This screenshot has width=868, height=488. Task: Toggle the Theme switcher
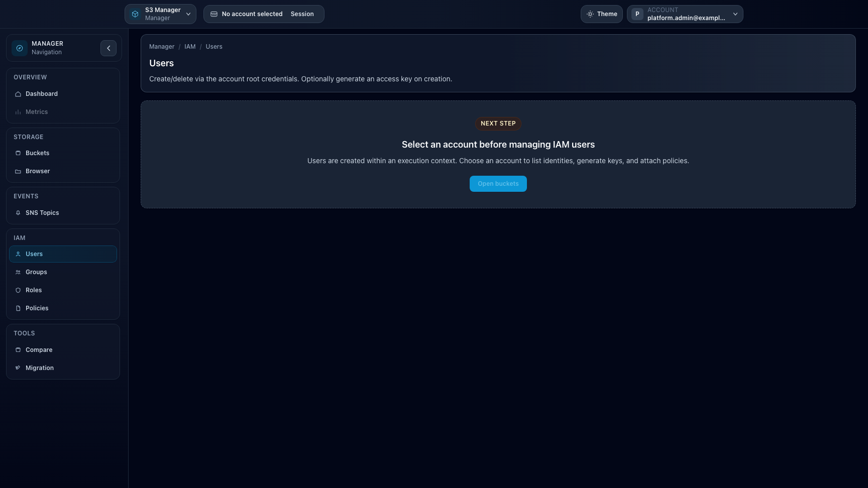tap(601, 14)
